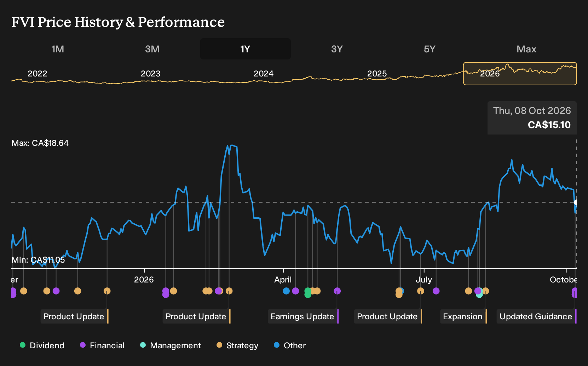The height and width of the screenshot is (366, 588).
Task: Toggle the Other legend filter
Action: [290, 345]
